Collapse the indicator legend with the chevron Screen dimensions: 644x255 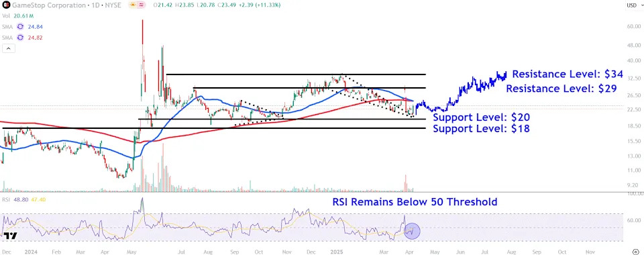(x=9, y=48)
